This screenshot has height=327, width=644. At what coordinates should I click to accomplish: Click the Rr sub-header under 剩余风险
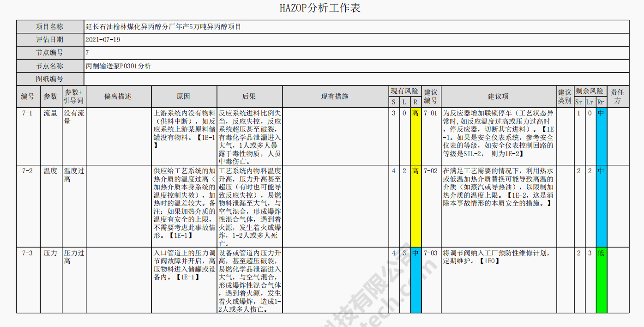(601, 102)
